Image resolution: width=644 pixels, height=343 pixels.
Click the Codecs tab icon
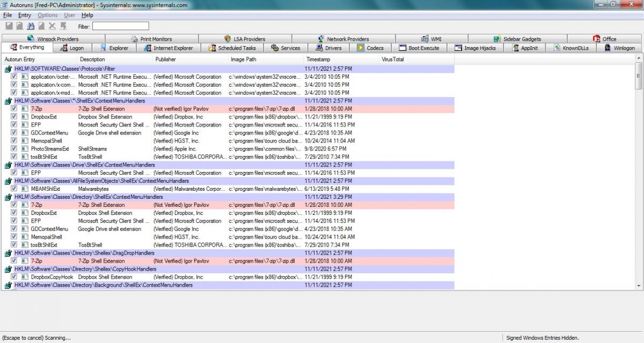(x=361, y=48)
